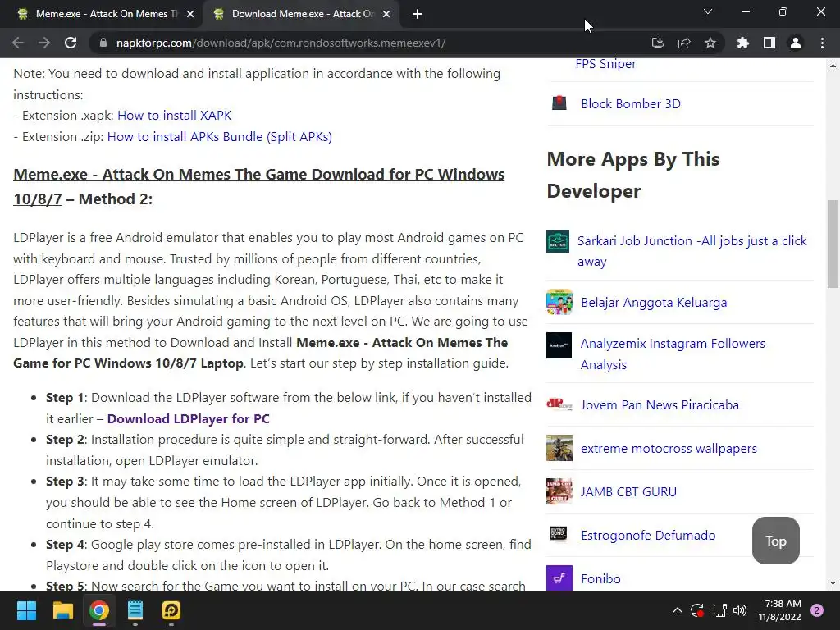840x630 pixels.
Task: Open Chrome's three-dot menu
Action: click(x=822, y=43)
